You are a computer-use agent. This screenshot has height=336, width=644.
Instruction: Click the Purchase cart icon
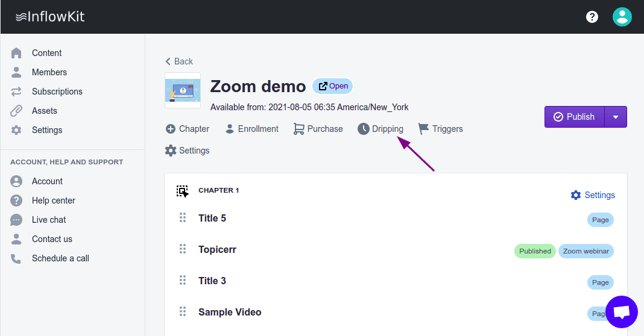pyautogui.click(x=298, y=129)
